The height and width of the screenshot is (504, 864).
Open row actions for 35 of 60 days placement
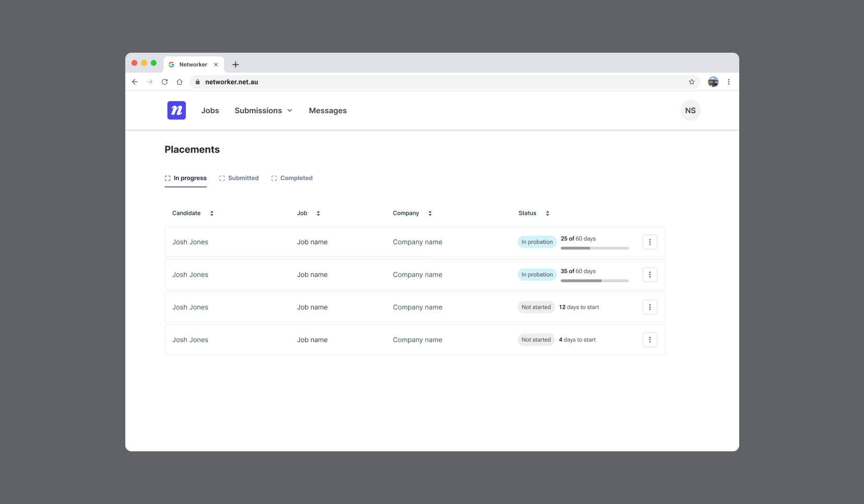coord(650,274)
